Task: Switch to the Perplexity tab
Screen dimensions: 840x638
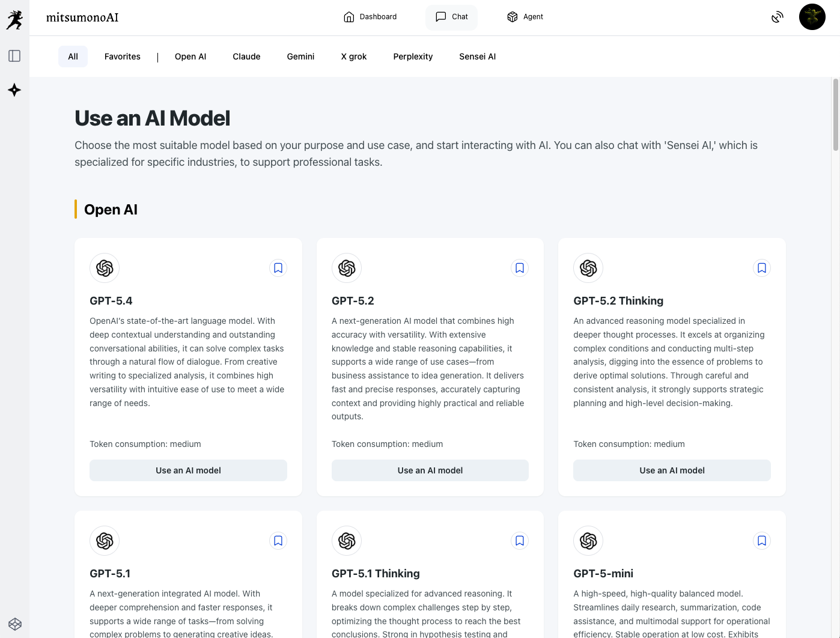Action: coord(413,56)
